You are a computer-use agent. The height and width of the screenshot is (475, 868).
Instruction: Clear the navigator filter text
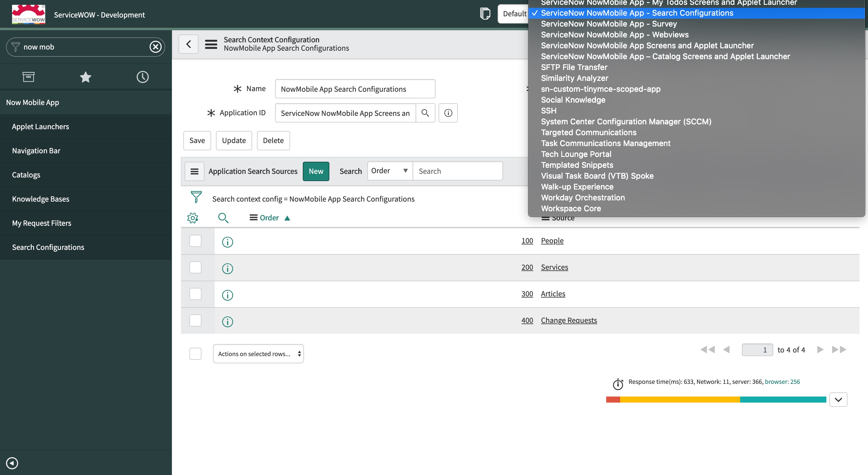coord(155,47)
